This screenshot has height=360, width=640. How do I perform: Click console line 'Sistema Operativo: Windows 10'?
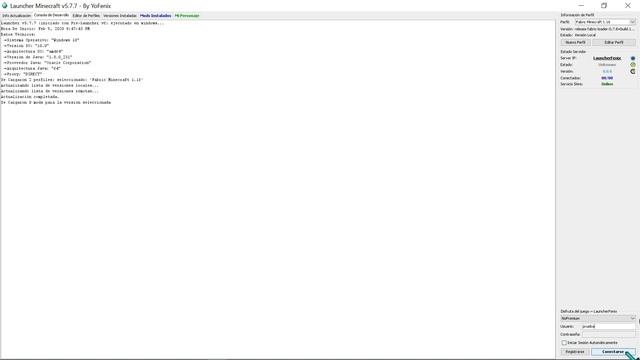coord(42,40)
